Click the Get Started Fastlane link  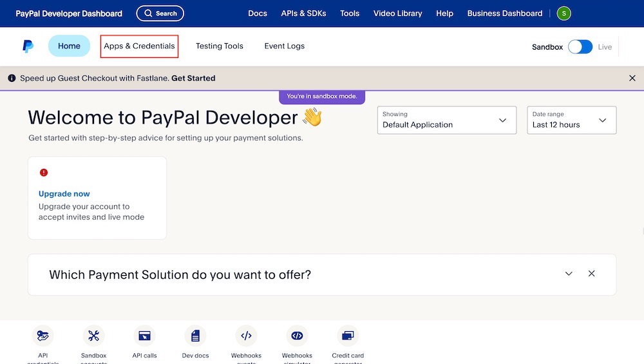click(193, 78)
